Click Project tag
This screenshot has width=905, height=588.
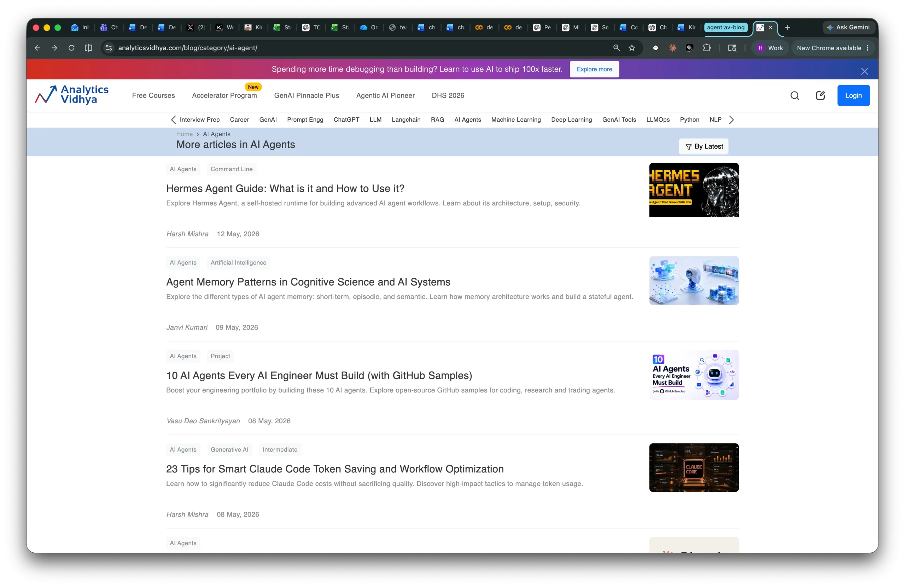point(220,356)
